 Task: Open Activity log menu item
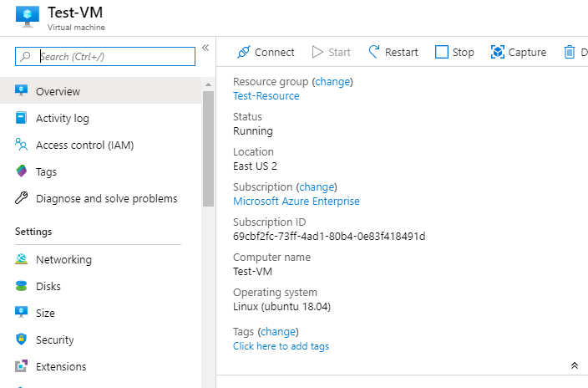pyautogui.click(x=100, y=118)
